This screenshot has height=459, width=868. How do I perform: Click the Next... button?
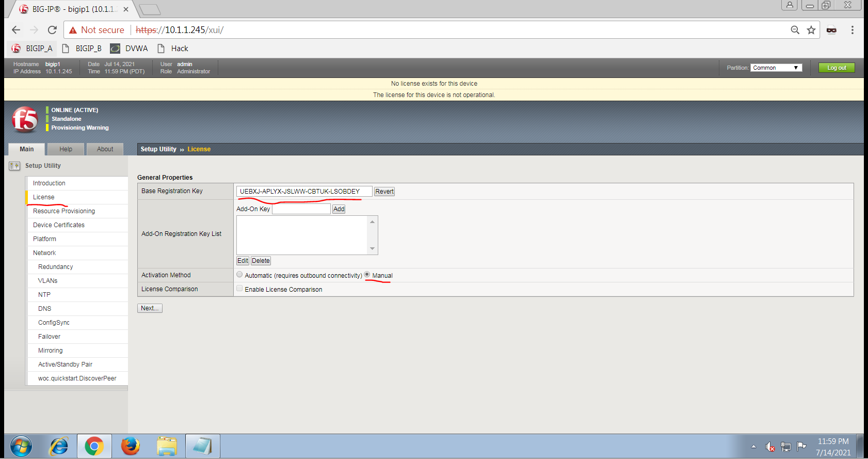pyautogui.click(x=150, y=308)
